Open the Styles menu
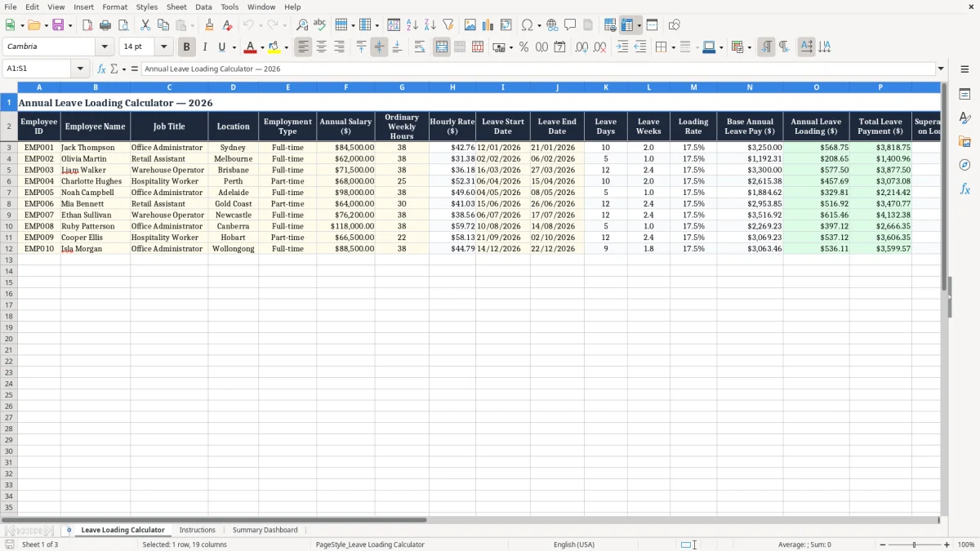980x551 pixels. pos(147,7)
